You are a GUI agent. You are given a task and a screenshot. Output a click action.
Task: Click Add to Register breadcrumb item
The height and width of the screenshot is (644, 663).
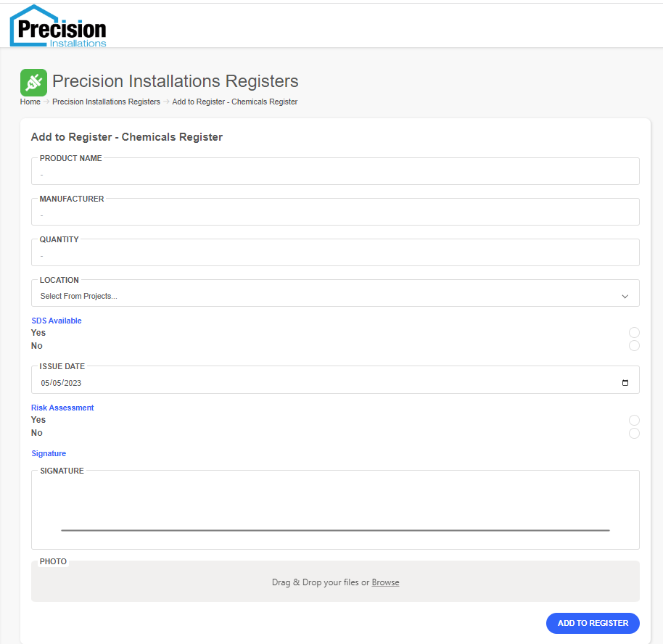pos(235,102)
